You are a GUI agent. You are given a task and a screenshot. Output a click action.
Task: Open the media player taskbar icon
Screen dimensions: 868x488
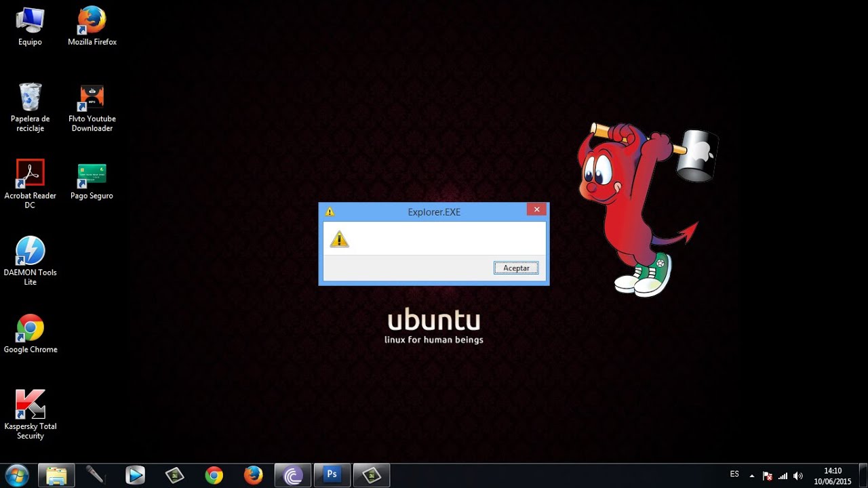pos(135,475)
